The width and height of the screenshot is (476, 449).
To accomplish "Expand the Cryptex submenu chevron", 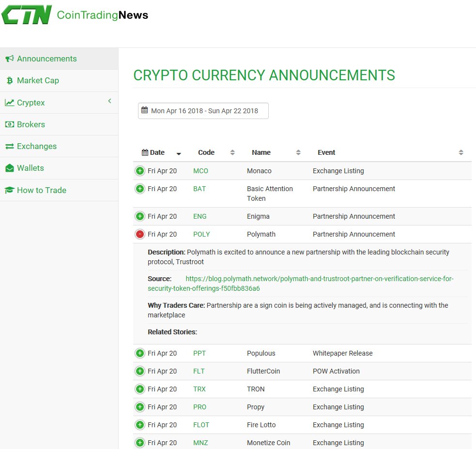I will coord(109,101).
